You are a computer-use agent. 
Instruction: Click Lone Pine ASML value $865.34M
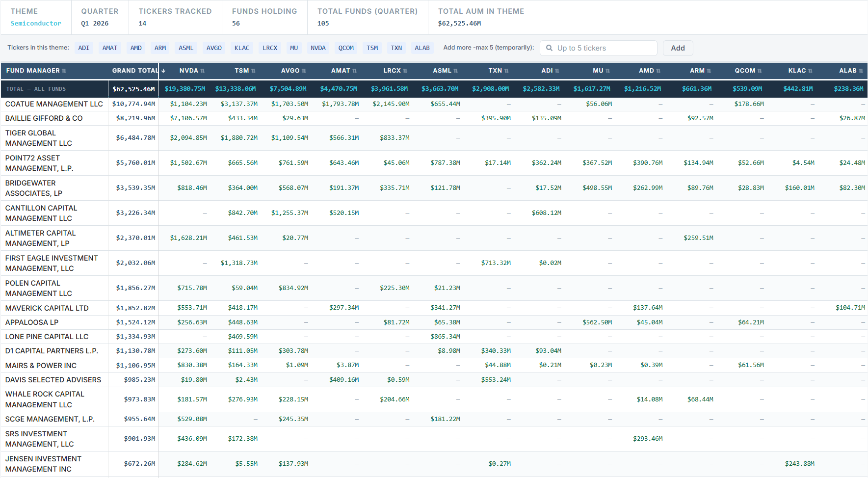click(445, 337)
